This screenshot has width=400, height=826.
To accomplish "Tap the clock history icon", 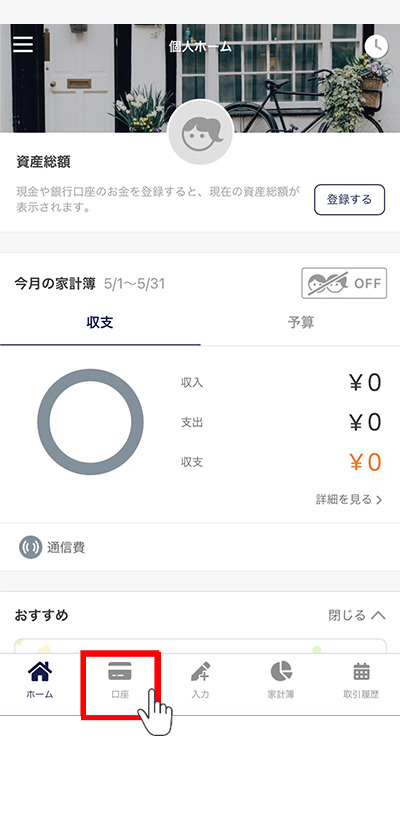I will pyautogui.click(x=376, y=46).
